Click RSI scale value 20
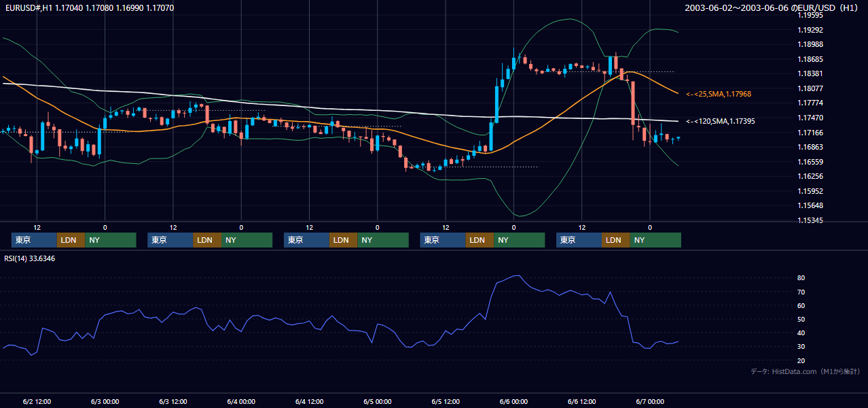Image resolution: width=868 pixels, height=408 pixels. (x=801, y=360)
